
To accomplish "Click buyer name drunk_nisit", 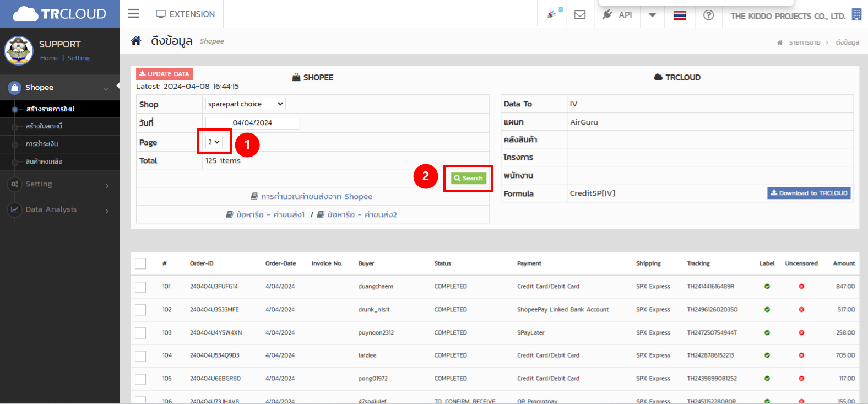I will 374,310.
